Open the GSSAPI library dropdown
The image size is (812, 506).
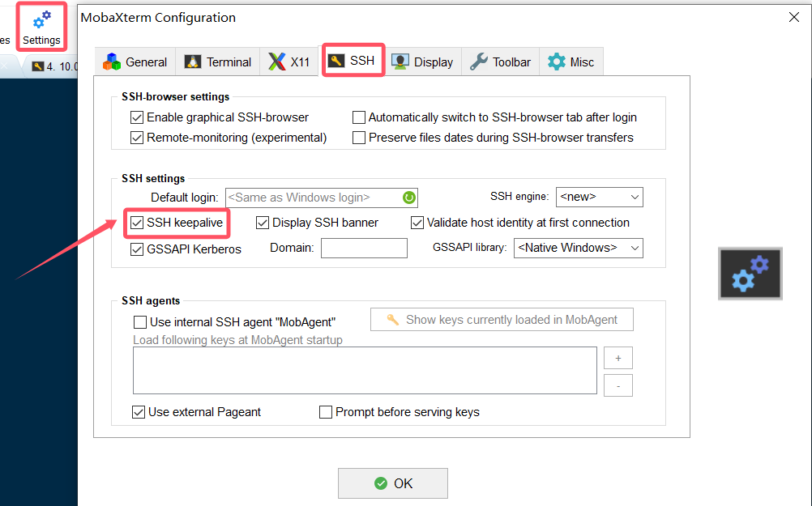point(578,248)
